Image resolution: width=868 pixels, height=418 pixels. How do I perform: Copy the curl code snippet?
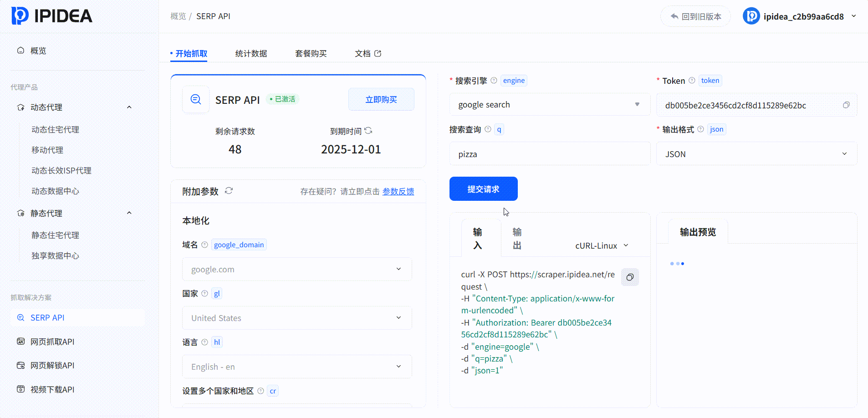coord(630,277)
